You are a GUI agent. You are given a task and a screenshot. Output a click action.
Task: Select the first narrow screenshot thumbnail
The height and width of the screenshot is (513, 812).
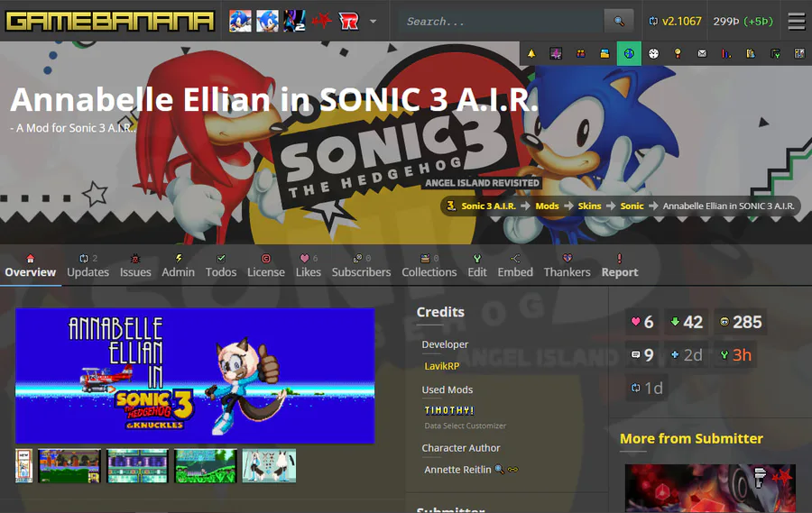click(x=23, y=466)
